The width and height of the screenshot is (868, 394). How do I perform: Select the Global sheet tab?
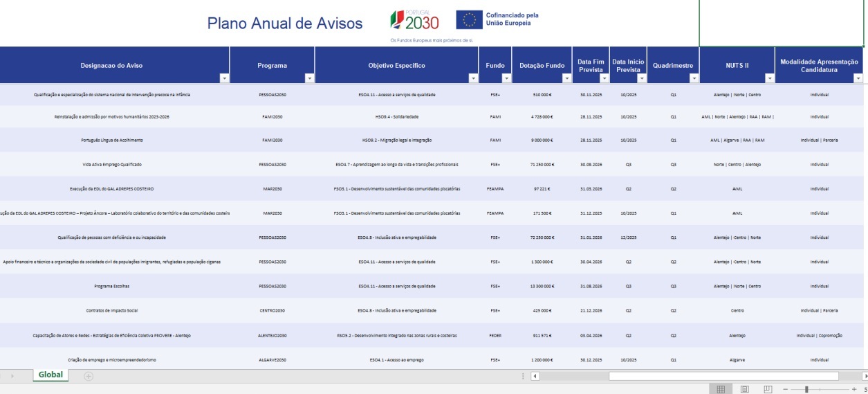click(50, 375)
